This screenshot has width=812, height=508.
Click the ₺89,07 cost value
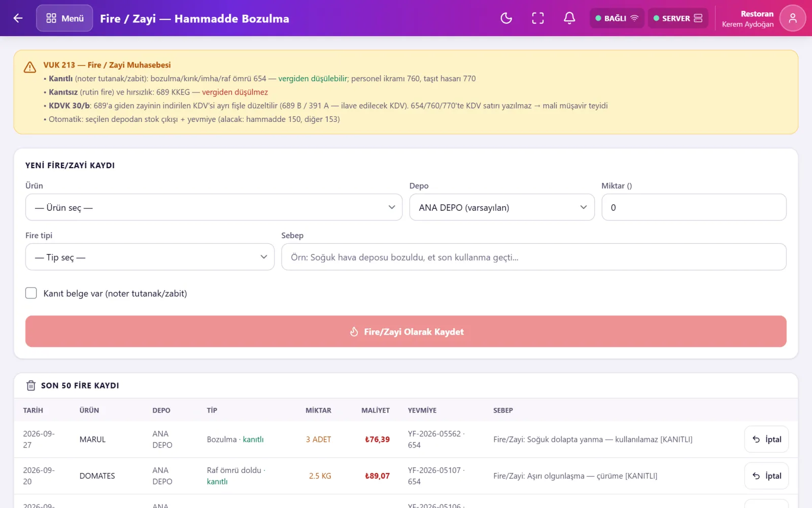click(x=377, y=476)
